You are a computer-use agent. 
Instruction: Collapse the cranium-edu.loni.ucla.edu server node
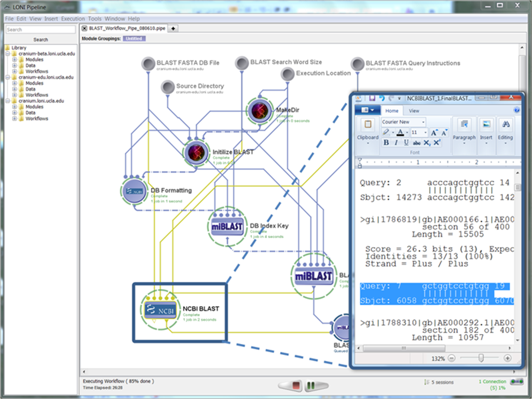click(x=8, y=77)
